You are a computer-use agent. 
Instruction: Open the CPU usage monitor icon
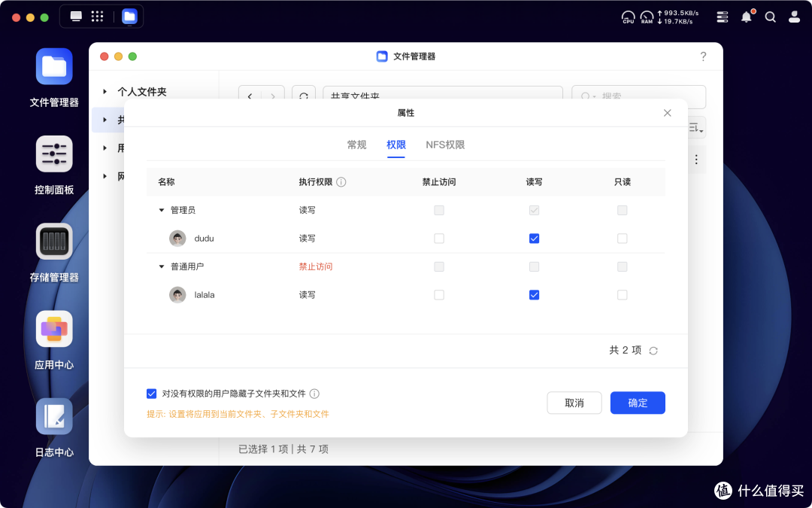pyautogui.click(x=628, y=17)
